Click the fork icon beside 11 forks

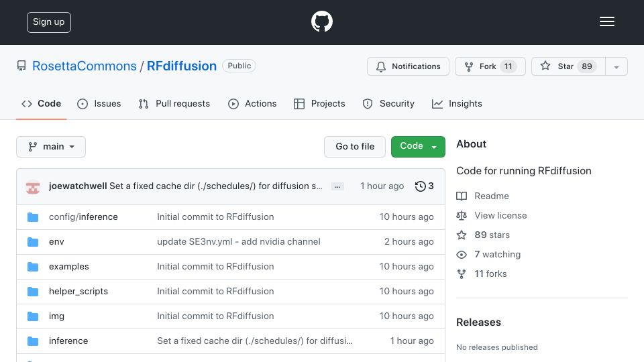pyautogui.click(x=462, y=274)
